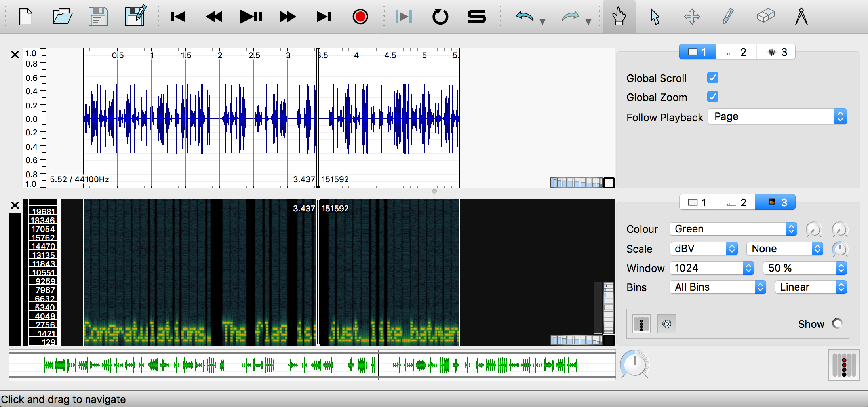Open the window overlap dropdown showing 50 %
The image size is (868, 407).
(x=805, y=268)
